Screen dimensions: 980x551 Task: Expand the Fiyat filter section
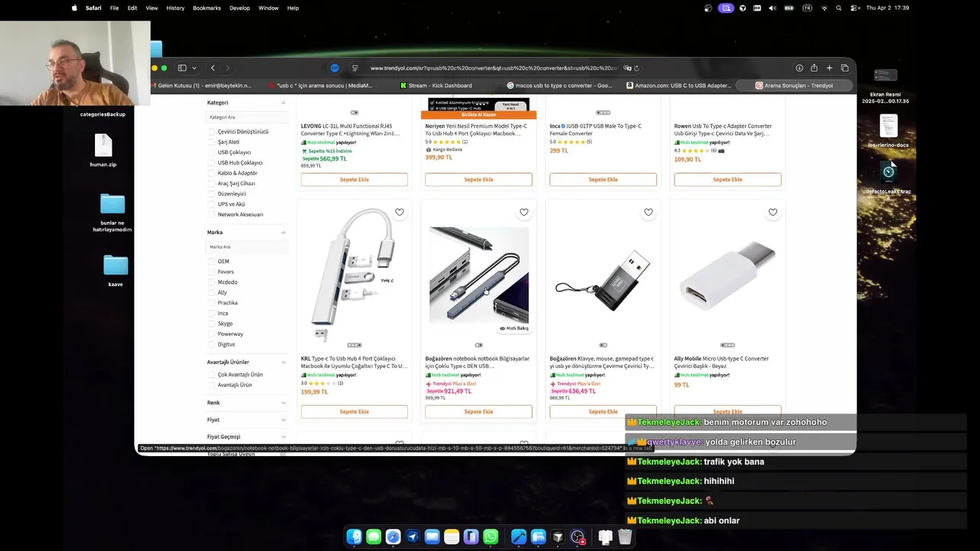pyautogui.click(x=283, y=419)
